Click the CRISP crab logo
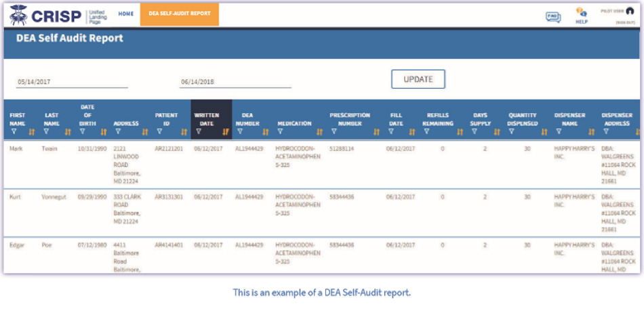Screen dimensions: 644x317 click(x=18, y=15)
